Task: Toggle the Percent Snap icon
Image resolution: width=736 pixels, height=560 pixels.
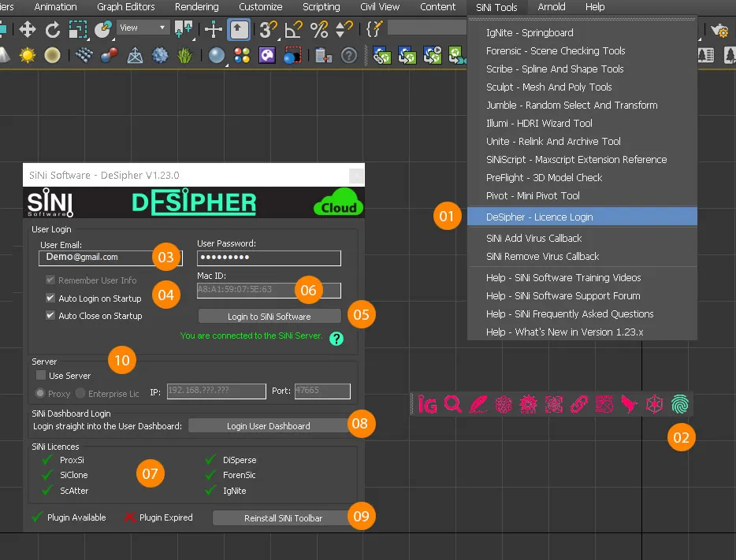Action: [x=318, y=30]
